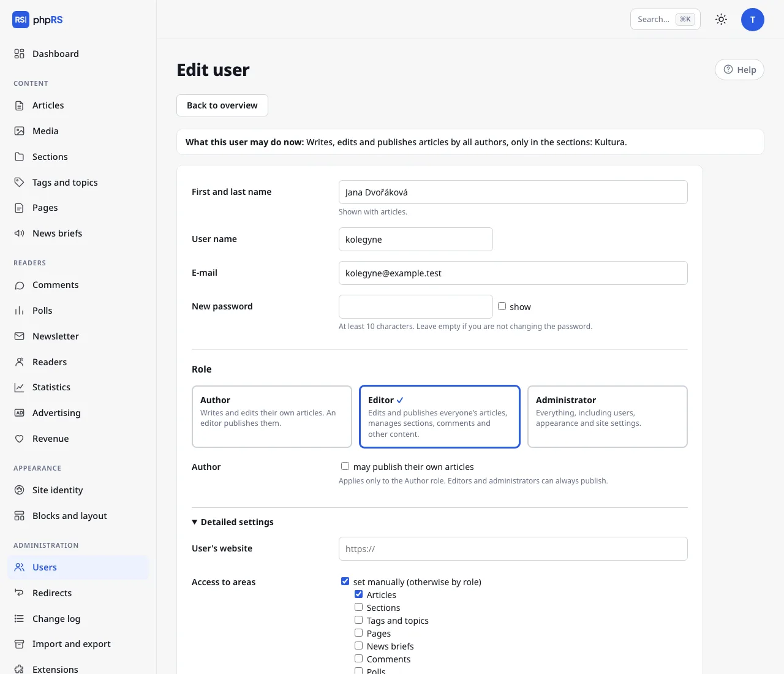Click the 'Shown with articles.' hint text
Viewport: 784px width, 674px height.
(x=373, y=212)
